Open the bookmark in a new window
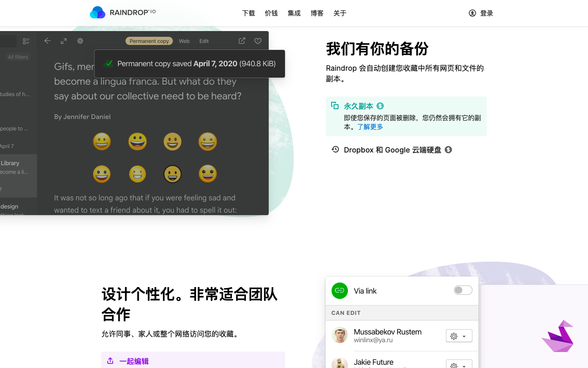This screenshot has height=368, width=588. (241, 41)
